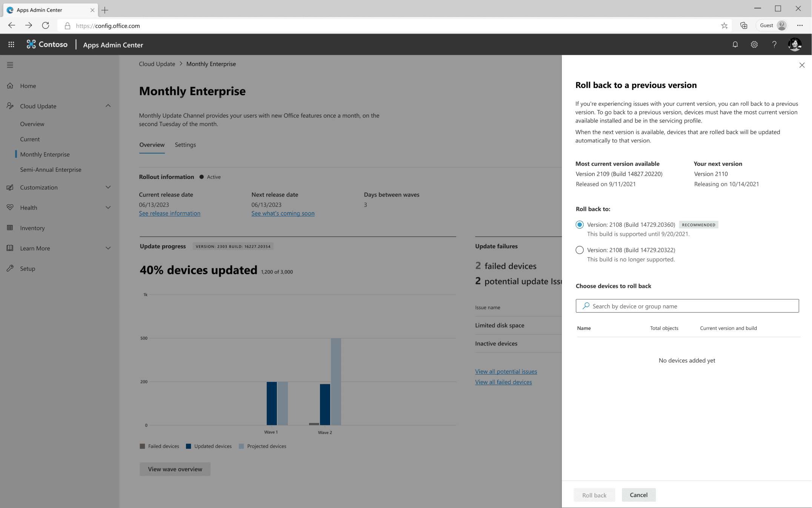Click the notifications bell icon
812x508 pixels.
pos(735,45)
